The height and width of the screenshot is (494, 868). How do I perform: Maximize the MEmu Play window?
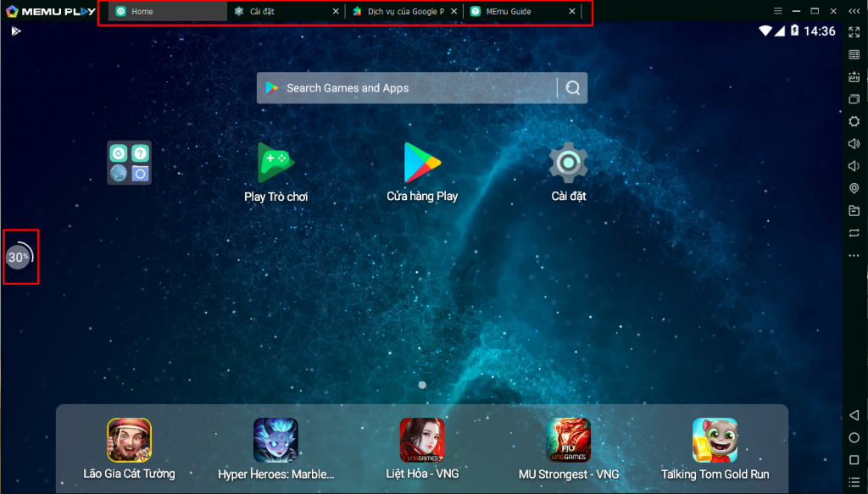point(815,10)
